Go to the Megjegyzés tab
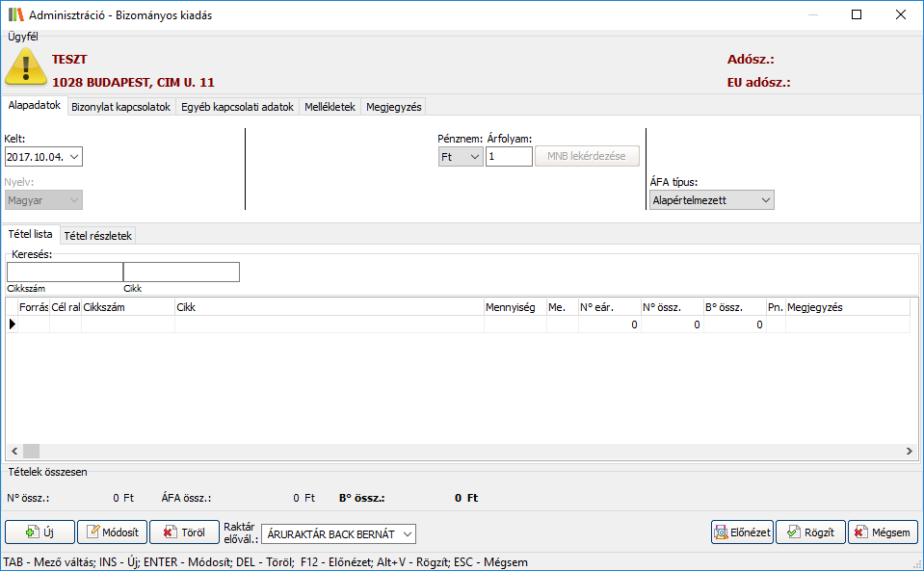The width and height of the screenshot is (924, 571). coord(393,107)
